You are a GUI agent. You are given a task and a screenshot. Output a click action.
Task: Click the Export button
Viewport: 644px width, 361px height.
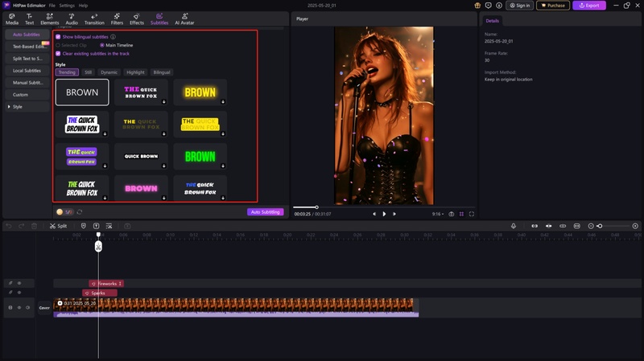(589, 6)
